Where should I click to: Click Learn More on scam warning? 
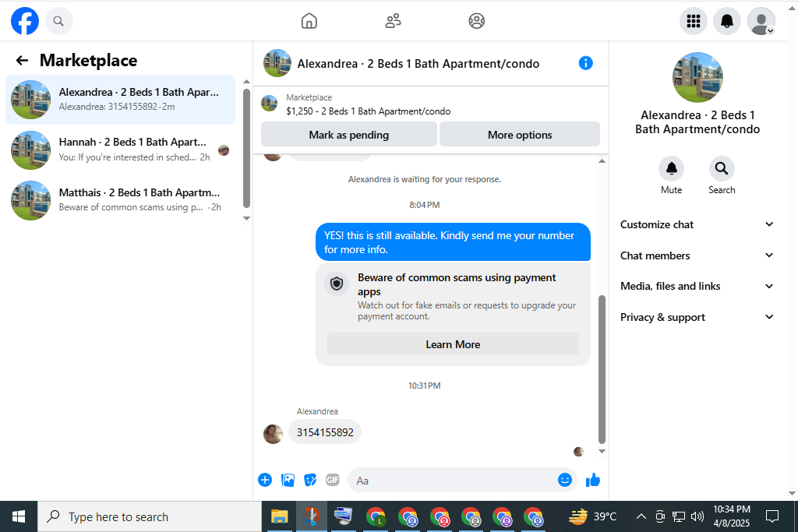(453, 344)
